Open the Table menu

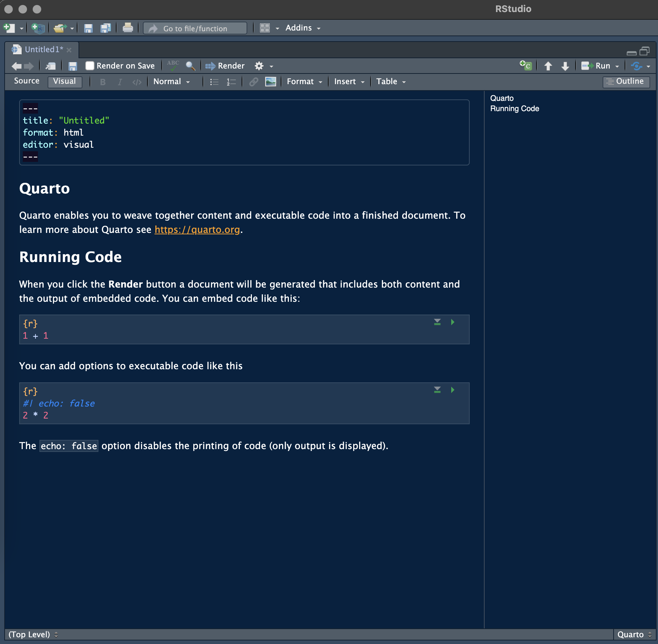pyautogui.click(x=390, y=82)
